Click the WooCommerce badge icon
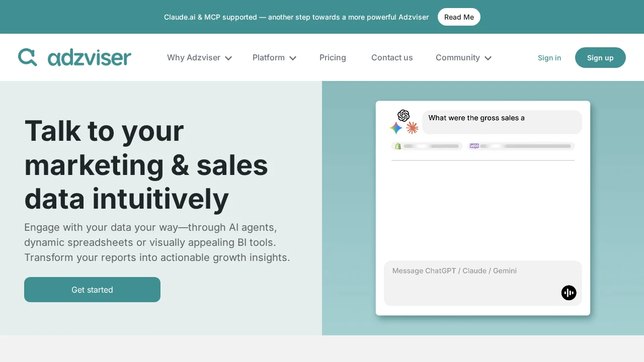The height and width of the screenshot is (362, 644). point(474,146)
